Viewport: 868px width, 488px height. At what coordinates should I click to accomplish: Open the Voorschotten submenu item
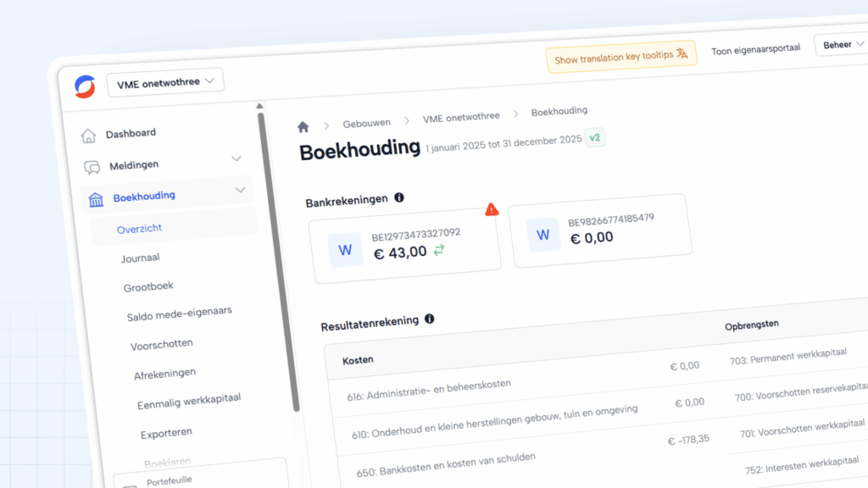tap(162, 345)
